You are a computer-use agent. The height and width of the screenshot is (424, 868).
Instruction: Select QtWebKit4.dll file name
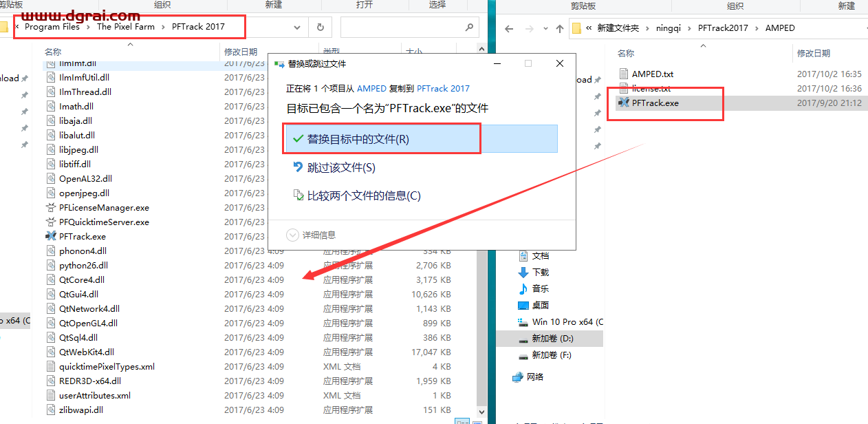pos(87,352)
